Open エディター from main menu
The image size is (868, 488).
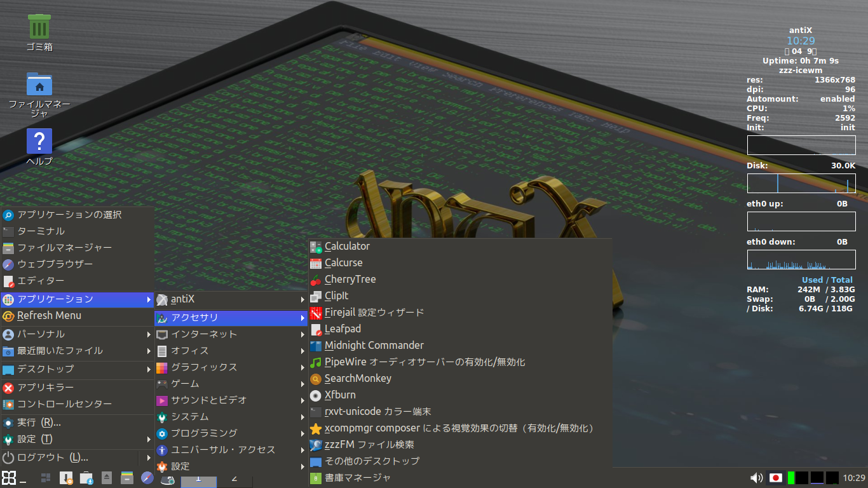78,281
